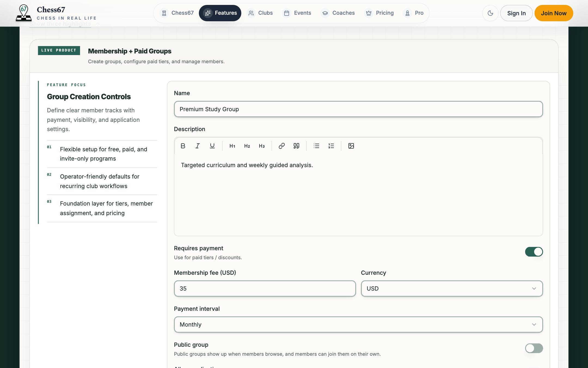The height and width of the screenshot is (368, 588).
Task: Open the Currency USD dropdown
Action: click(452, 288)
